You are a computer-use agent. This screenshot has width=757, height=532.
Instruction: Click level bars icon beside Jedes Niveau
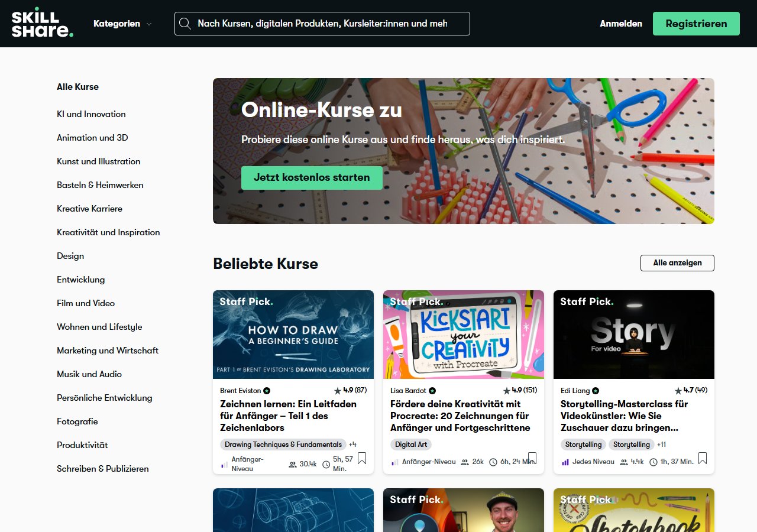(x=565, y=462)
